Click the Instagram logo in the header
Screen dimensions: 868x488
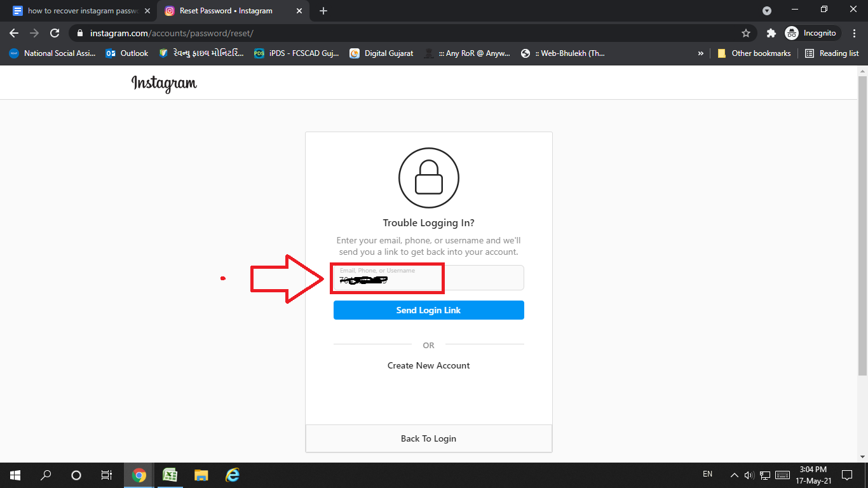tap(164, 83)
